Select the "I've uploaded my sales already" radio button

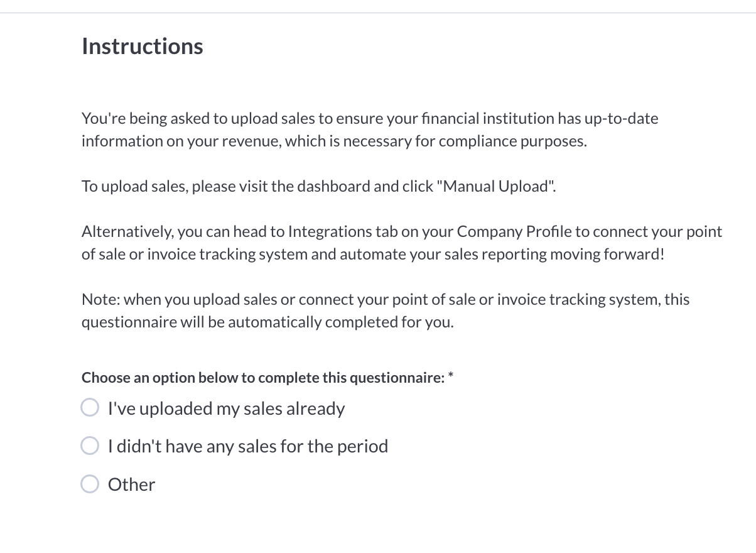90,407
